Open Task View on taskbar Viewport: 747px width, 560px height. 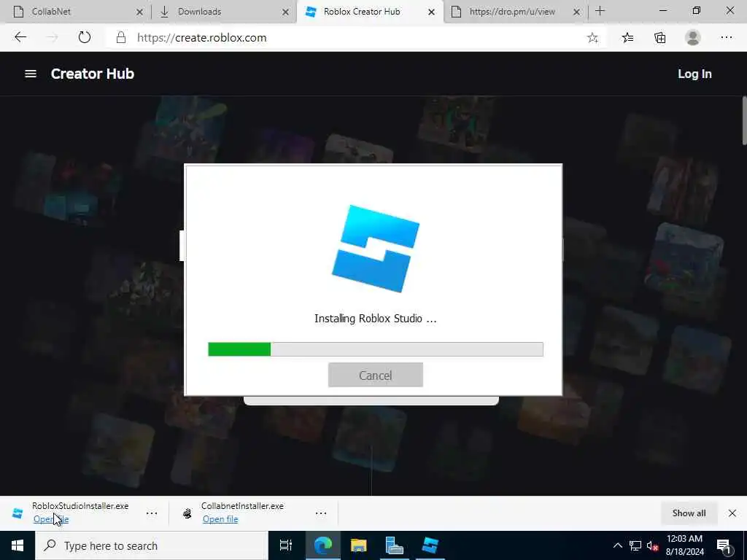coord(286,545)
